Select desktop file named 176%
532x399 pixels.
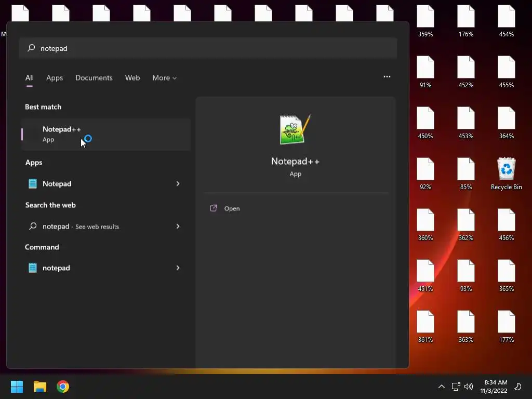466,21
